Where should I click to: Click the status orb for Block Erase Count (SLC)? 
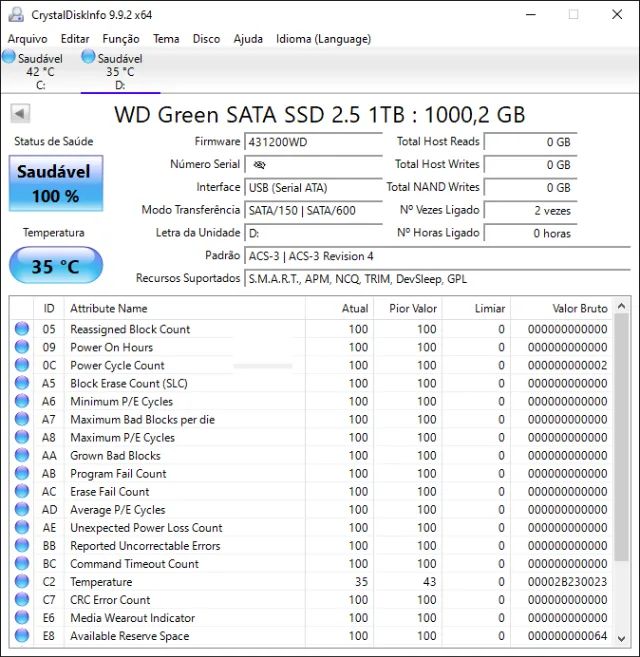coord(22,383)
